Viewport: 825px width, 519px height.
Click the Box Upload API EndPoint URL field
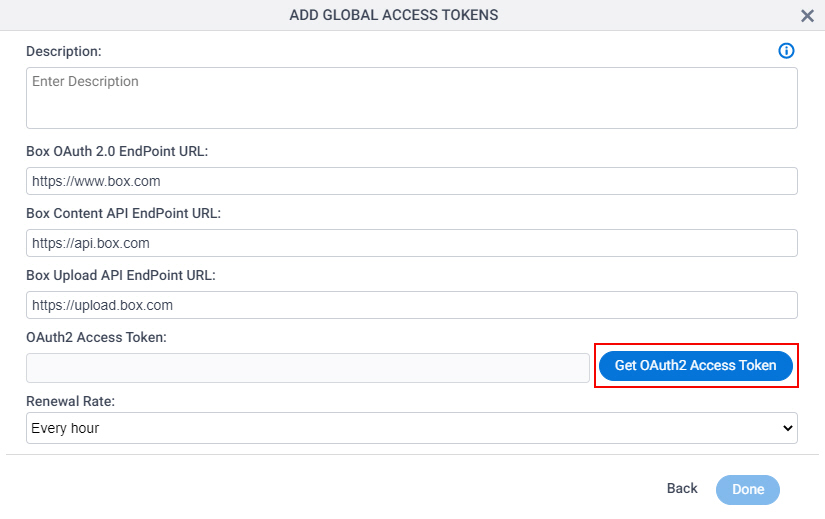pyautogui.click(x=412, y=305)
